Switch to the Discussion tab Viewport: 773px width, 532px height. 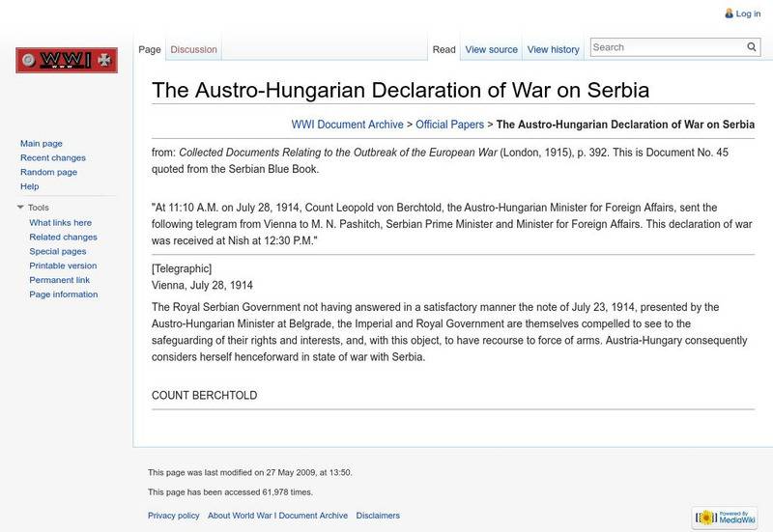click(193, 49)
